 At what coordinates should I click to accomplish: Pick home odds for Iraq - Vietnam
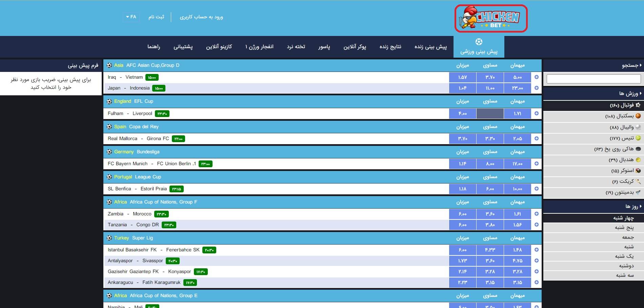pos(462,77)
